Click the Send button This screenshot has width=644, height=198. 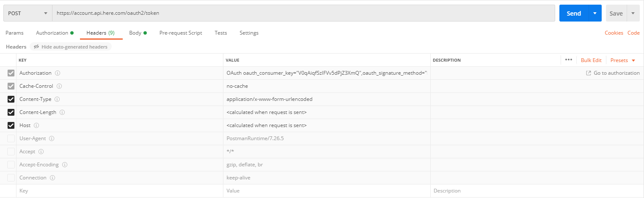click(x=574, y=14)
